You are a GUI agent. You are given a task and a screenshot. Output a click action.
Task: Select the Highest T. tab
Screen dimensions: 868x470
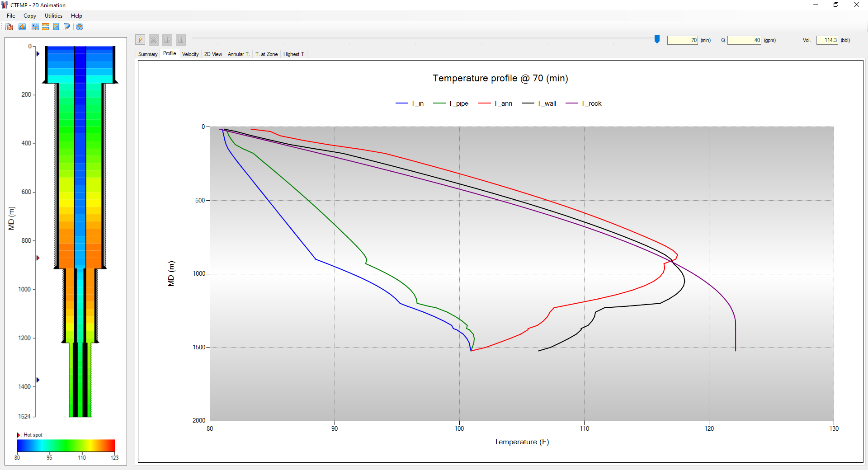294,54
